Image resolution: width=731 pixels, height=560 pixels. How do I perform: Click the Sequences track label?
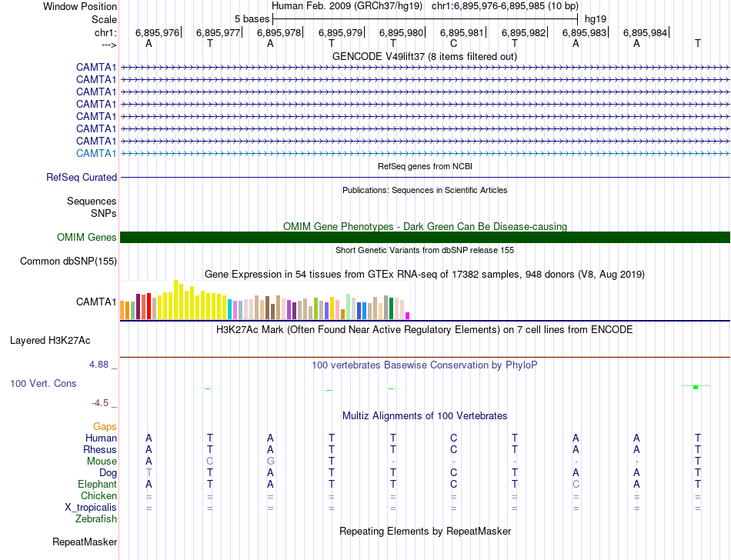point(92,201)
